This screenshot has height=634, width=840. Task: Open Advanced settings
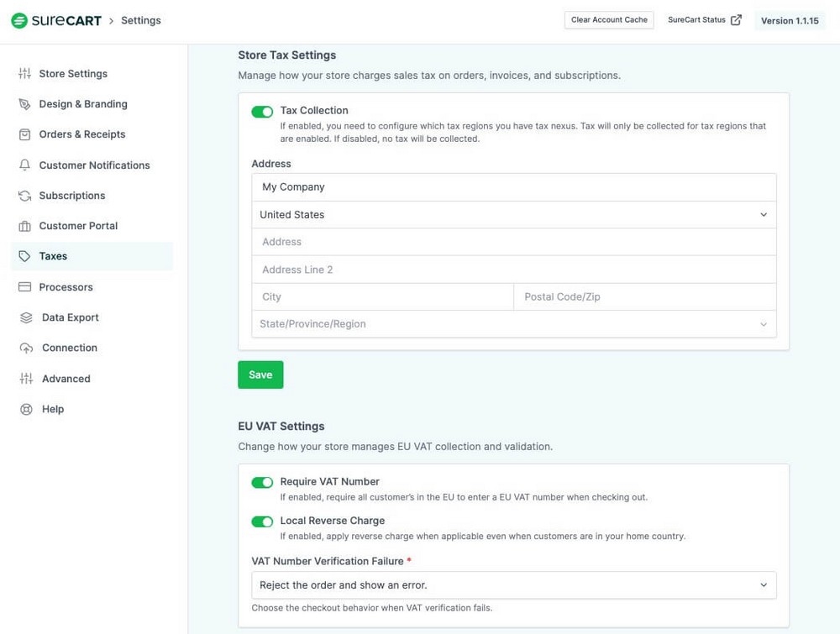point(92,379)
